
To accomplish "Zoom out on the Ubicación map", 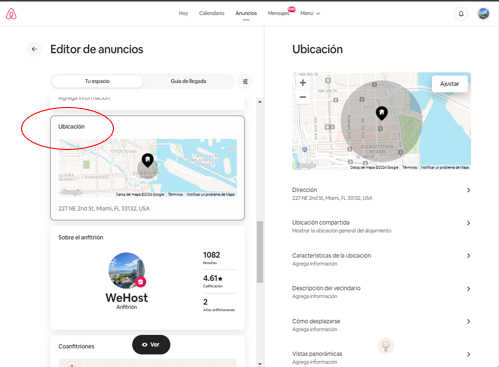I will [x=303, y=97].
